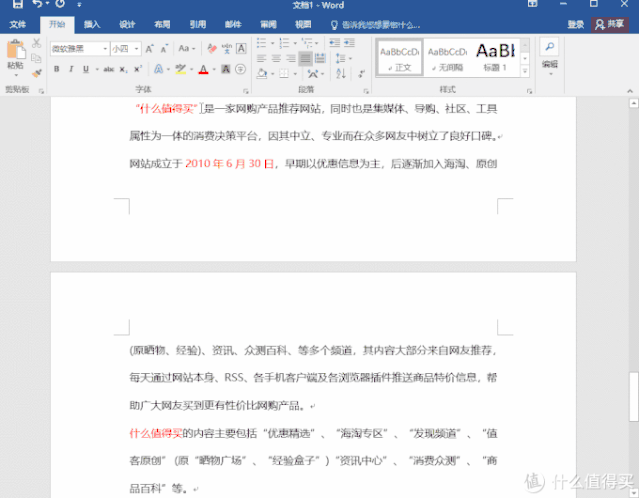Toggle Italic formatting

(x=71, y=69)
